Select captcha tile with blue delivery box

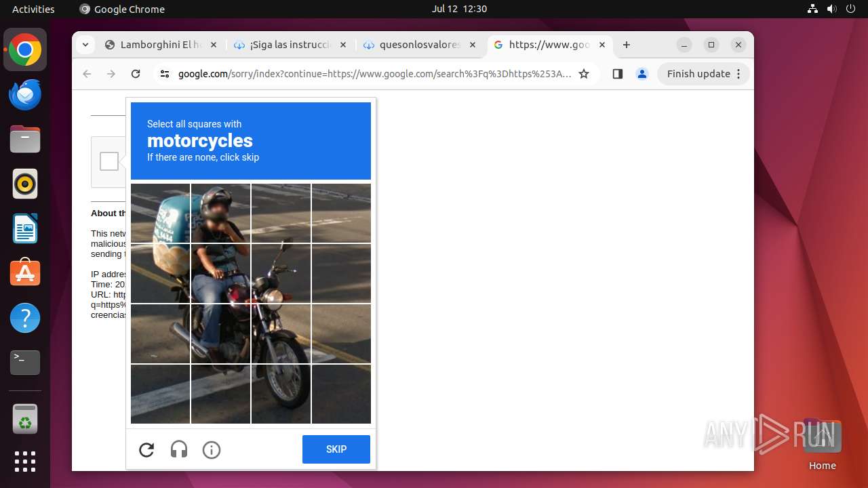pyautogui.click(x=160, y=213)
